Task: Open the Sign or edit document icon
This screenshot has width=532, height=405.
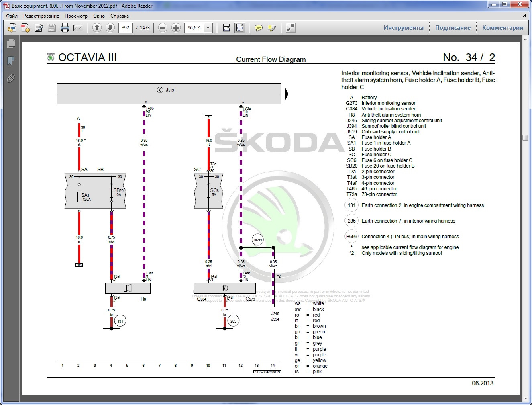Action: point(39,28)
